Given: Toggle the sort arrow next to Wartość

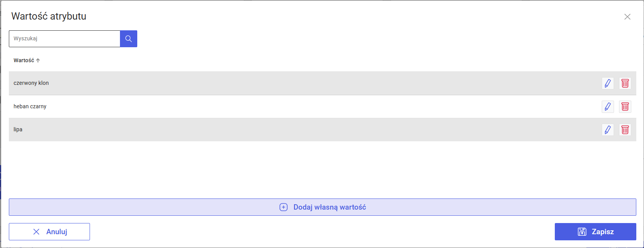Looking at the screenshot, I should point(38,60).
